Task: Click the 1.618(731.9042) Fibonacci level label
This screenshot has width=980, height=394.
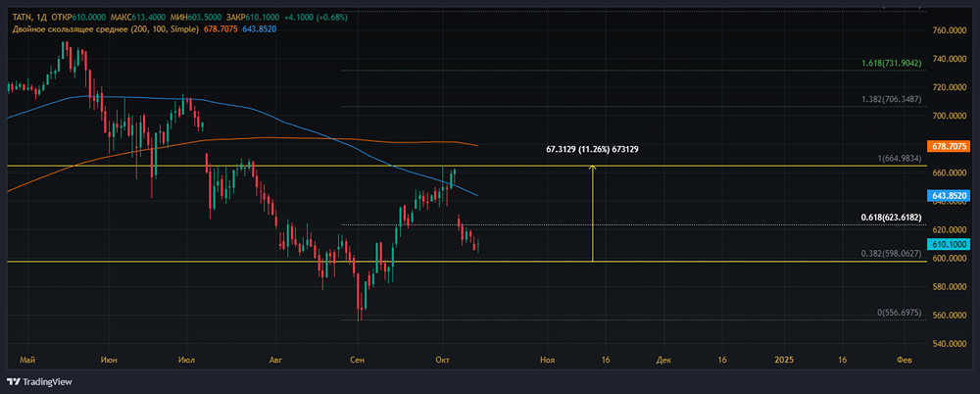Action: click(x=891, y=64)
